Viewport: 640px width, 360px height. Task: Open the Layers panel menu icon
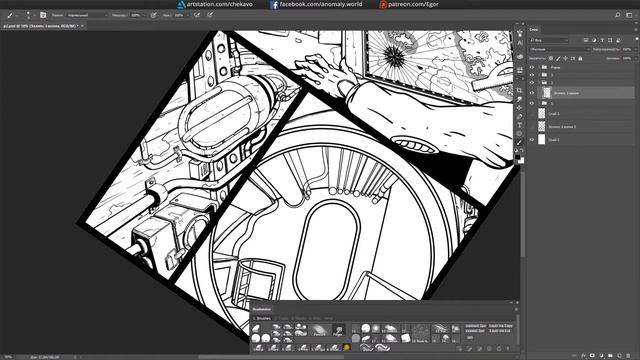click(636, 29)
